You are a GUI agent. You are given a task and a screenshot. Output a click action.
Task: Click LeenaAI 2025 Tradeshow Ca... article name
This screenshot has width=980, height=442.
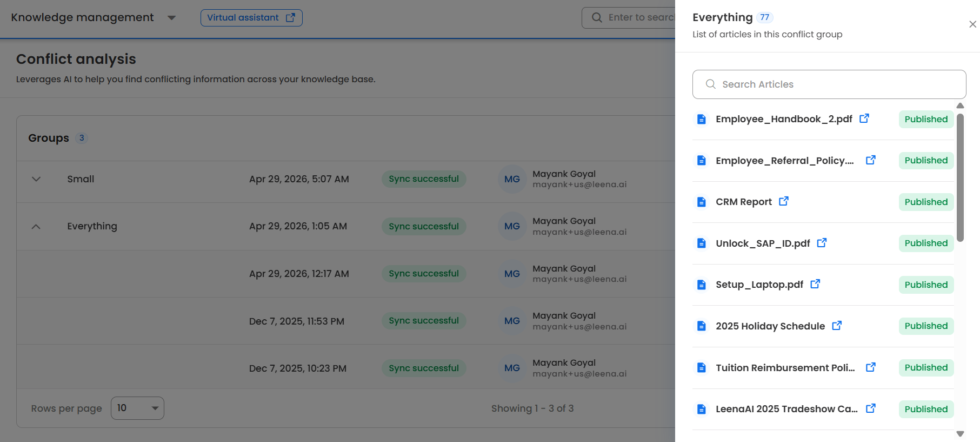click(x=787, y=409)
